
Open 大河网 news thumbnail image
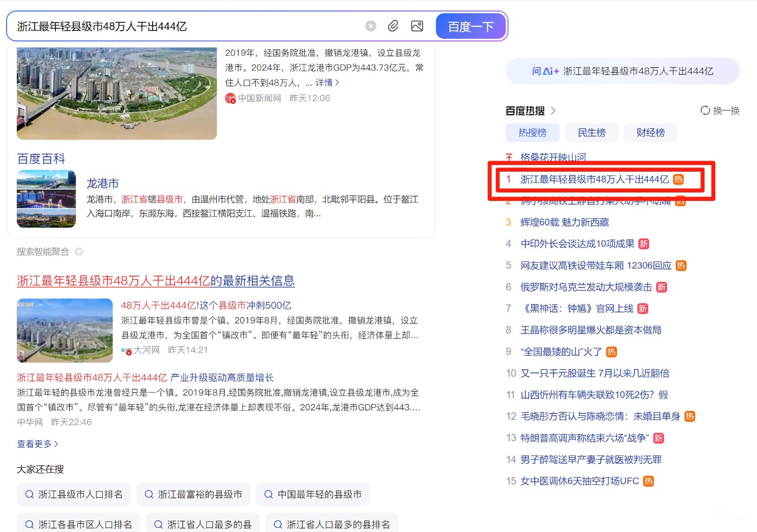click(65, 330)
